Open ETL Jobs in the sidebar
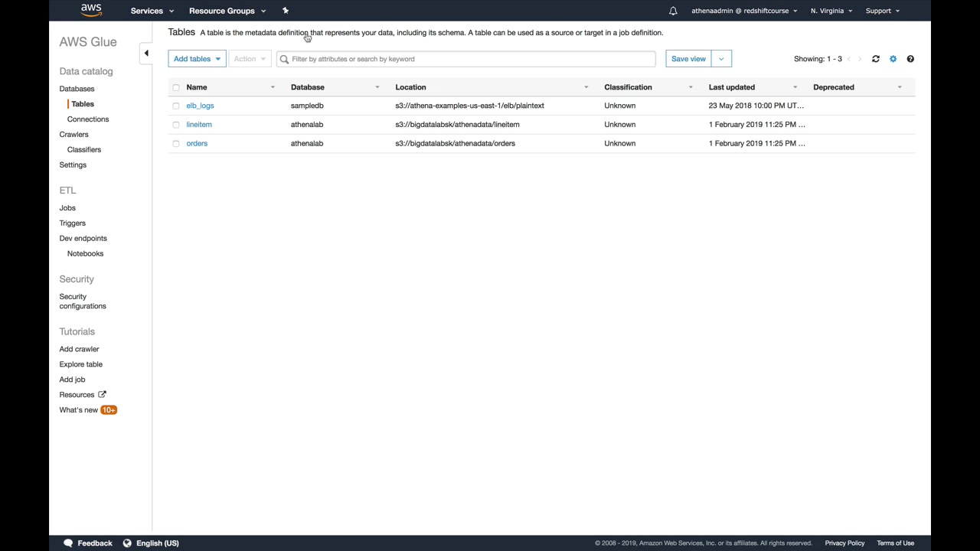This screenshot has height=551, width=980. coord(67,208)
